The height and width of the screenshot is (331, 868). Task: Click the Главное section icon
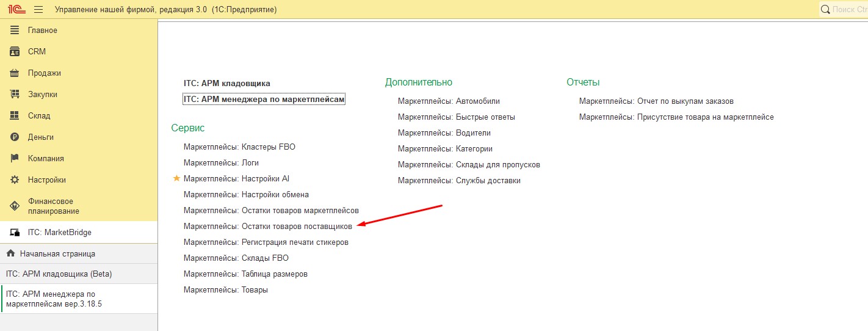(x=15, y=31)
